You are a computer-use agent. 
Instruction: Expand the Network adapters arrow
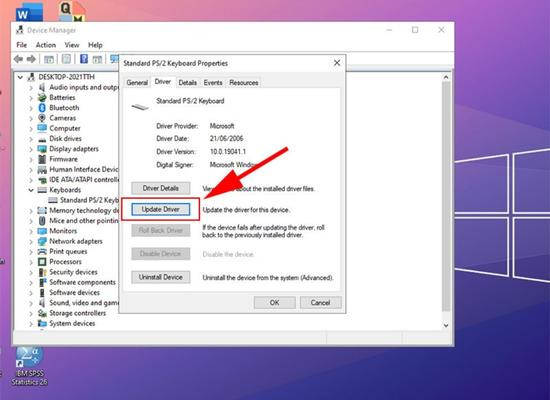coord(31,241)
